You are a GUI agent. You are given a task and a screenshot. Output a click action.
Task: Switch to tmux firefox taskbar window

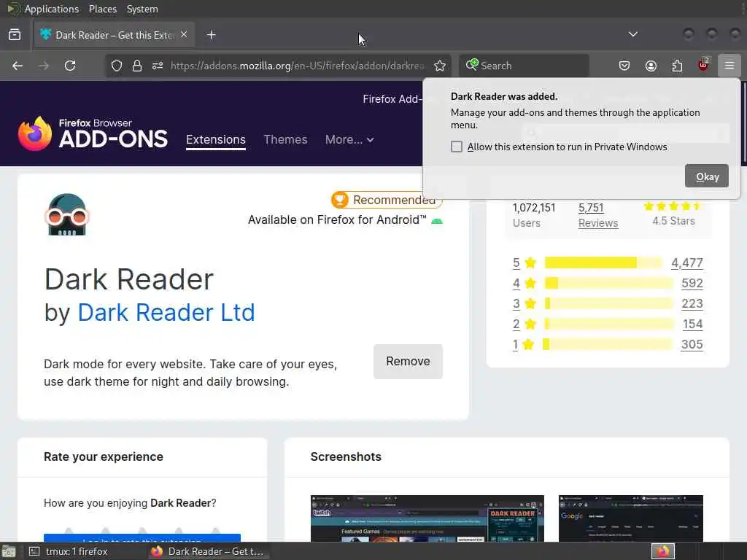tap(69, 551)
